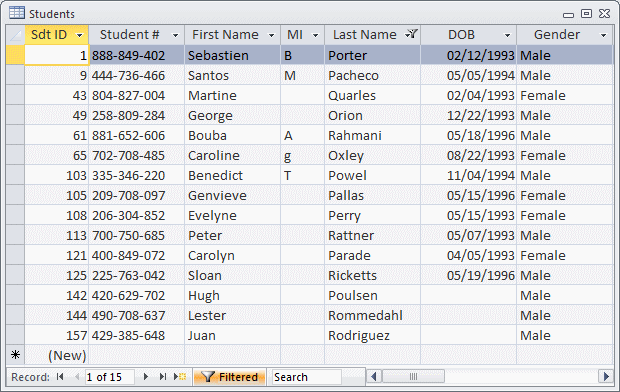
Task: Open Student # column dropdown arrow
Action: coord(175,35)
